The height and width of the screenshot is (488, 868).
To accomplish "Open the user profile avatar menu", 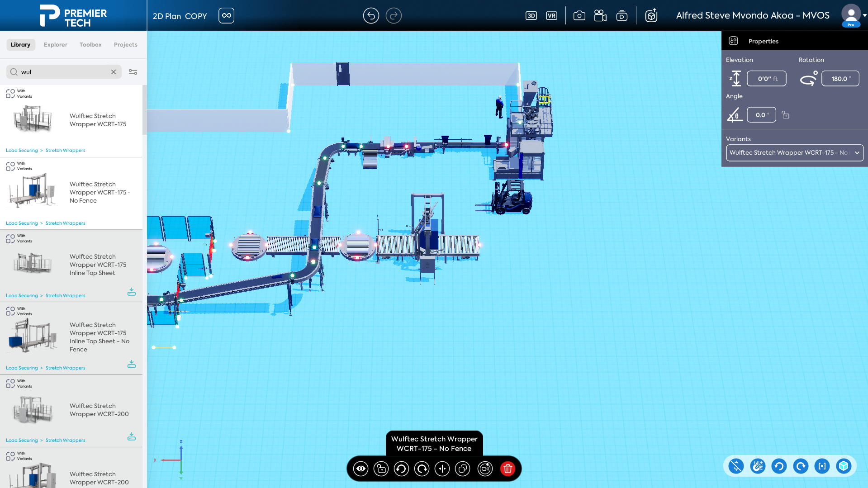I will tap(851, 15).
